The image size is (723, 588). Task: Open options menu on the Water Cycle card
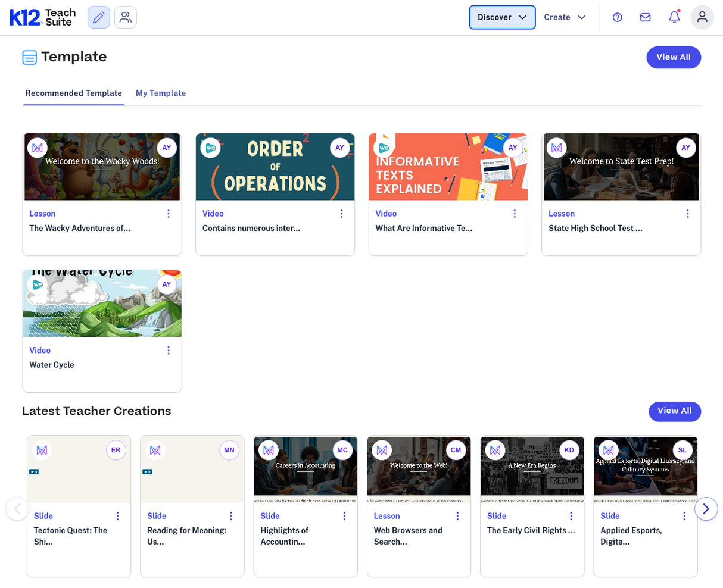pos(168,350)
